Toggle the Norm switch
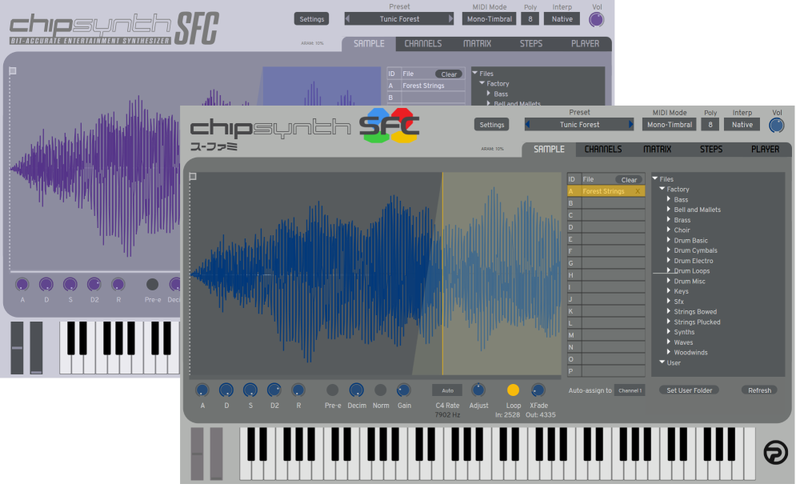The image size is (800, 488). pos(380,390)
